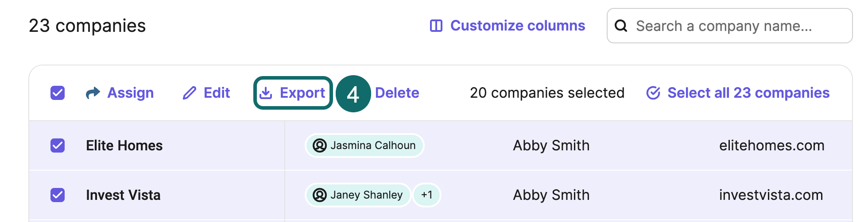The width and height of the screenshot is (868, 222).
Task: Expand the +1 additional contacts badge
Action: pos(426,195)
